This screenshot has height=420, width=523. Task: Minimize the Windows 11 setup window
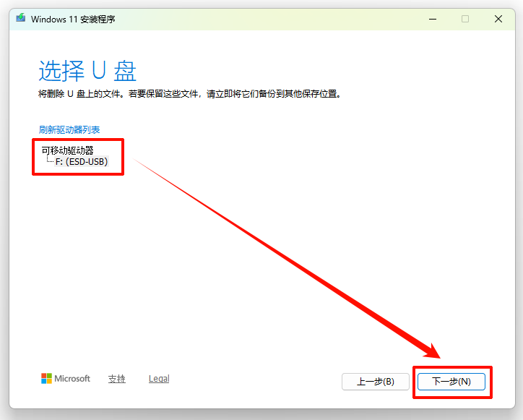433,19
